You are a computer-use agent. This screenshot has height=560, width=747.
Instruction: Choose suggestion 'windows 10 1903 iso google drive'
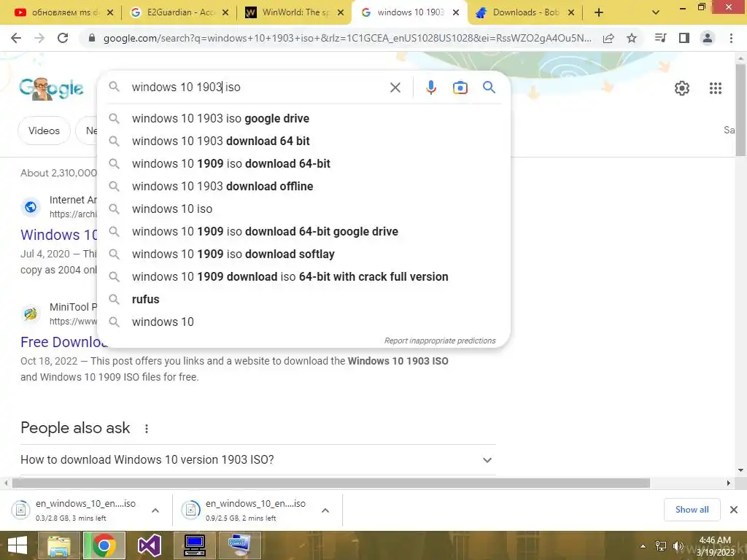pos(303,119)
